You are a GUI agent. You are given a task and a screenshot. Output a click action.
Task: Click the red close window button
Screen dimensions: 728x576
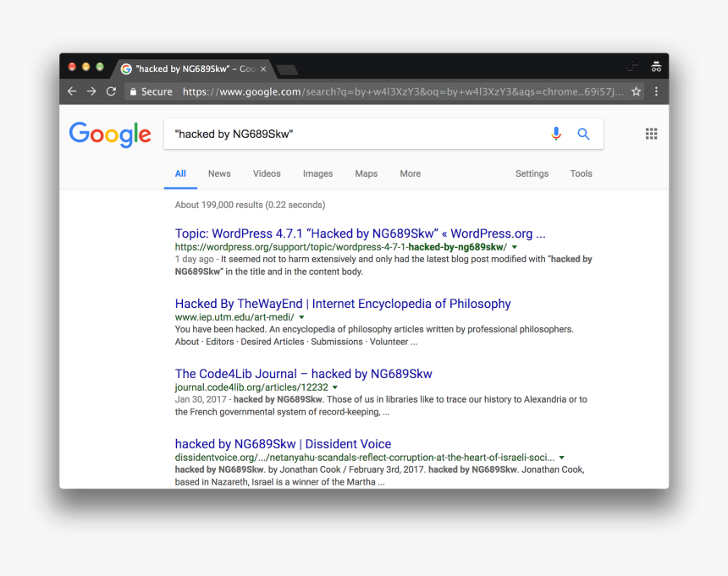pos(72,67)
